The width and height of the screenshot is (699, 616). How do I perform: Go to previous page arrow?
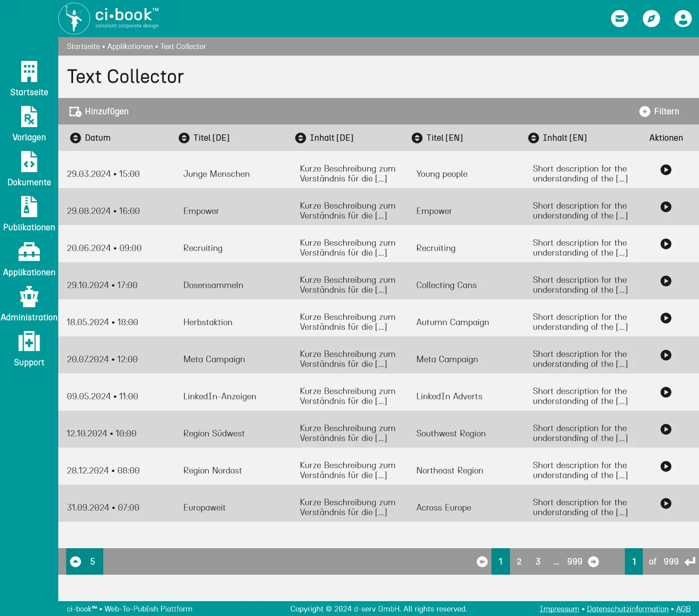click(482, 561)
